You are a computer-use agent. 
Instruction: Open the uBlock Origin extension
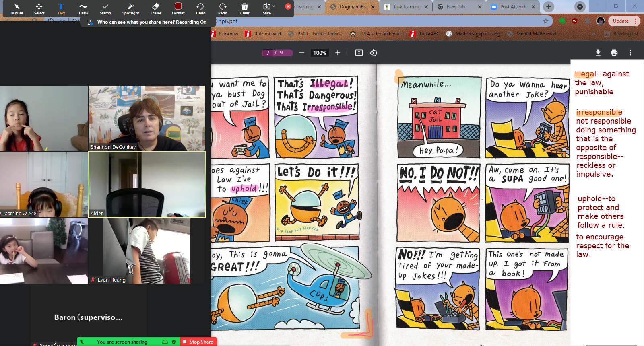click(x=575, y=21)
